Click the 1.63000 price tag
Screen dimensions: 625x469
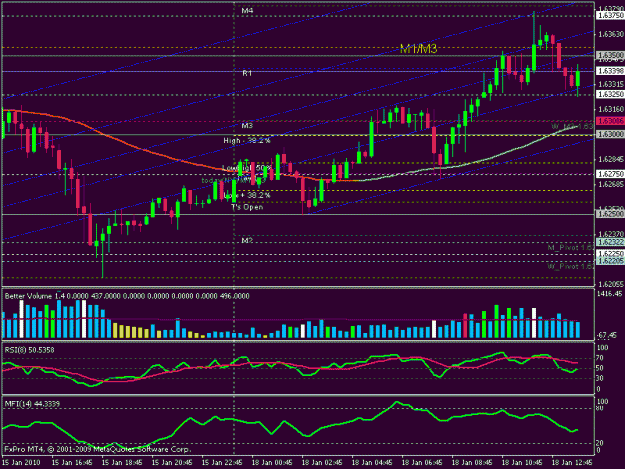click(x=610, y=134)
